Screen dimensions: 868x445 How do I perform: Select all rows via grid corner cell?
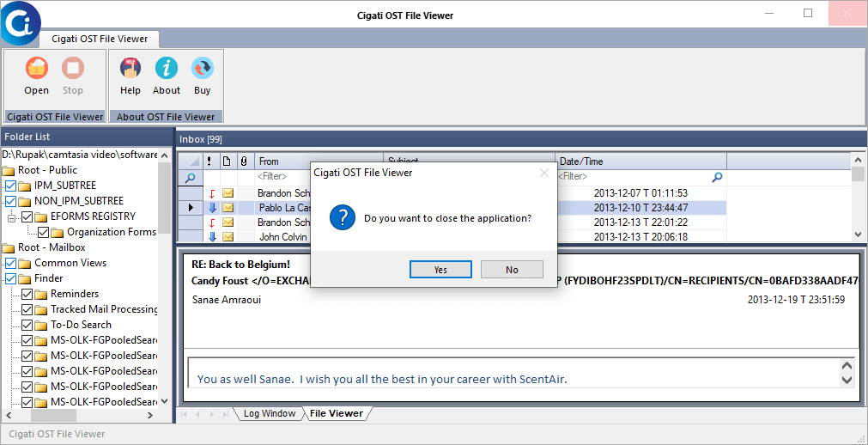pyautogui.click(x=190, y=162)
